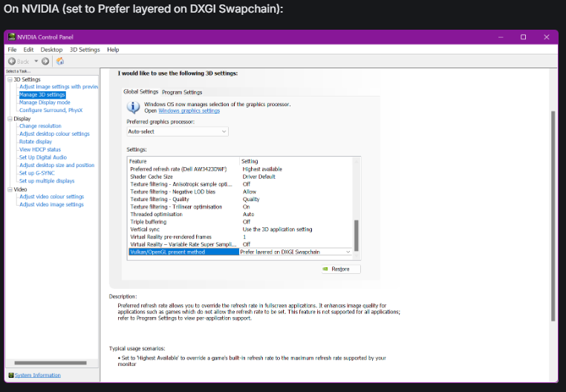This screenshot has width=566, height=392.
Task: Click the info icon beside Windows OS notice
Action: tap(133, 107)
